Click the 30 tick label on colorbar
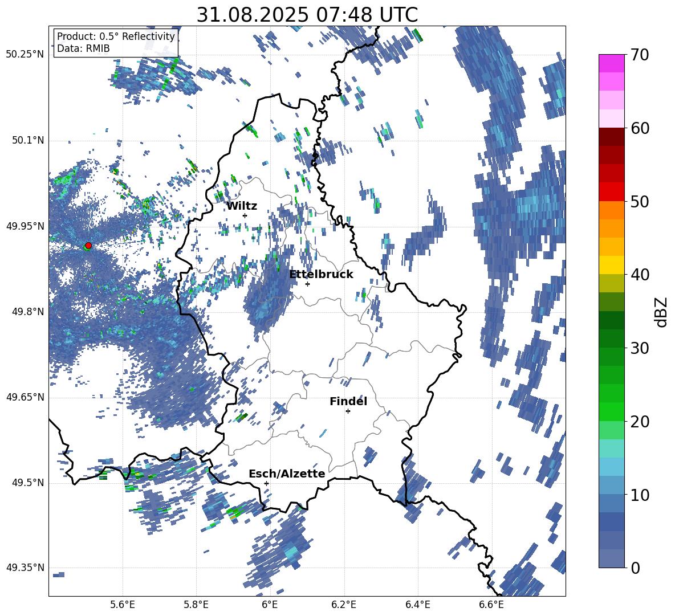 tap(640, 348)
